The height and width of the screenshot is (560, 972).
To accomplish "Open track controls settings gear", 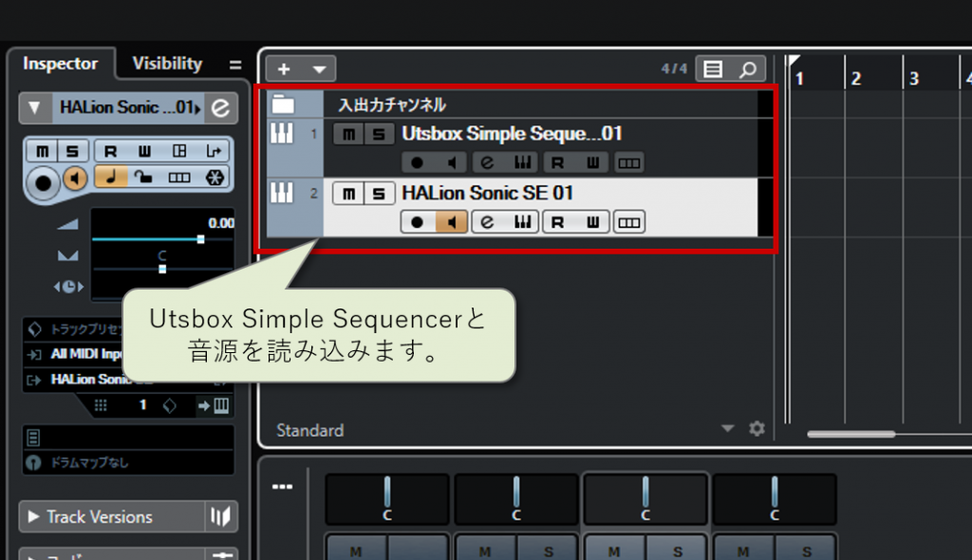I will click(757, 428).
